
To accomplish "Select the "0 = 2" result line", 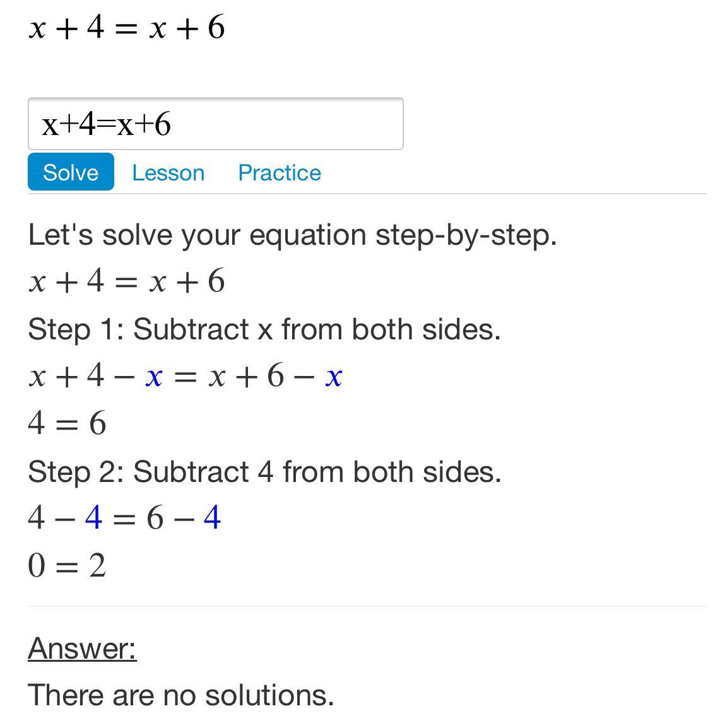I will point(67,565).
